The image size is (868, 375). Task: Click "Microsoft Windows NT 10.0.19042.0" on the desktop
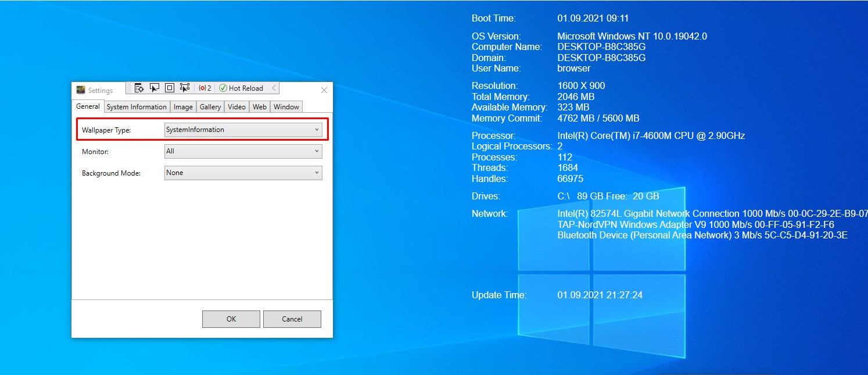(632, 36)
